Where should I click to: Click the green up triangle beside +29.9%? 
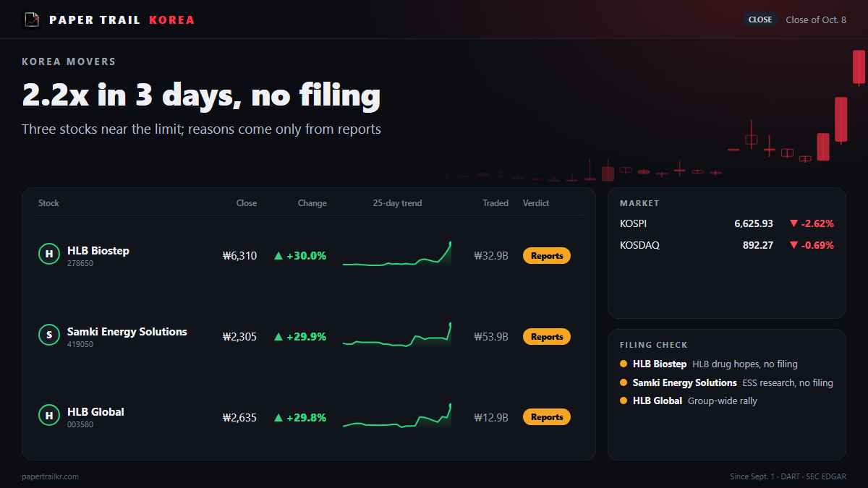click(x=278, y=336)
